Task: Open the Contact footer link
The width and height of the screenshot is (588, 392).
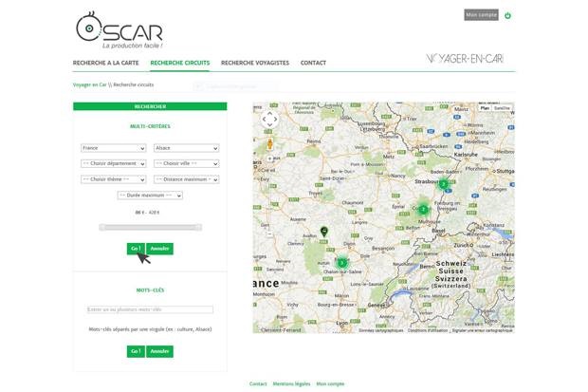Action: [258, 383]
